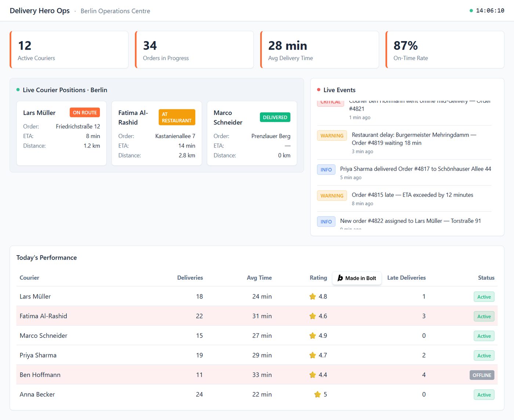Click the Active badge in Lars Müller's row
The height and width of the screenshot is (420, 514).
click(484, 297)
